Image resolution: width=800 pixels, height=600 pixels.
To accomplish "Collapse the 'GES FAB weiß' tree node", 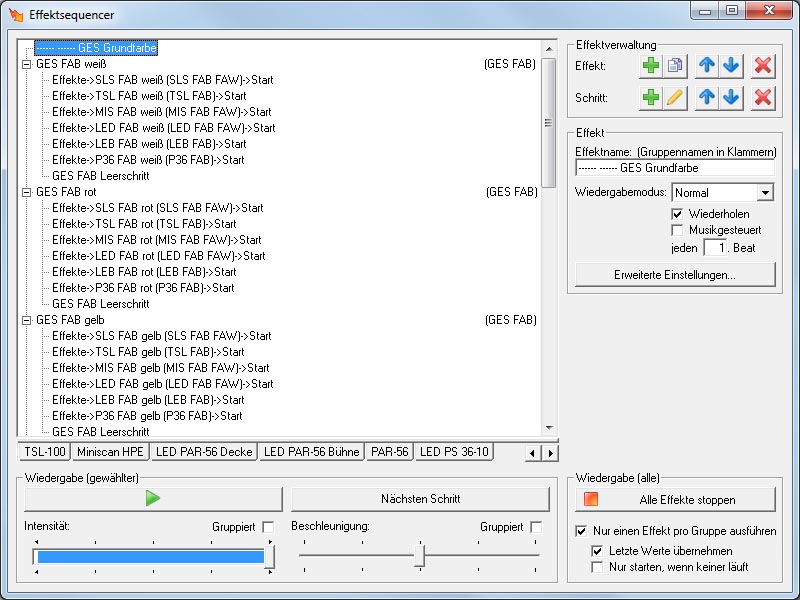I will click(x=26, y=64).
